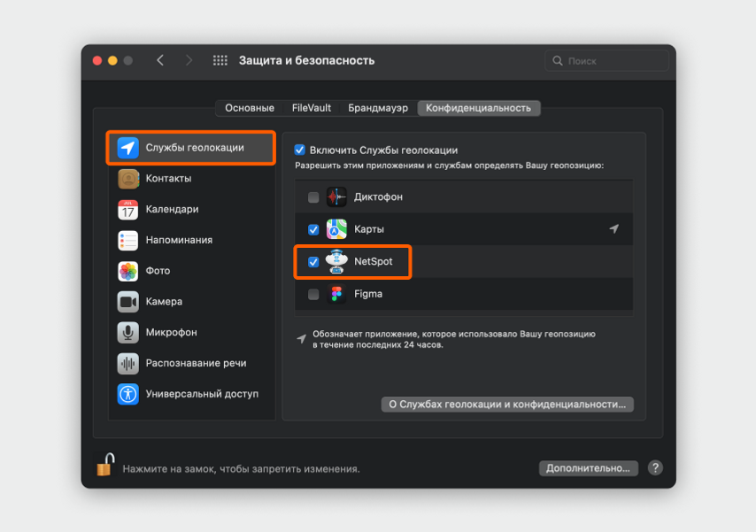Switch to the FileVault tab

tap(311, 108)
